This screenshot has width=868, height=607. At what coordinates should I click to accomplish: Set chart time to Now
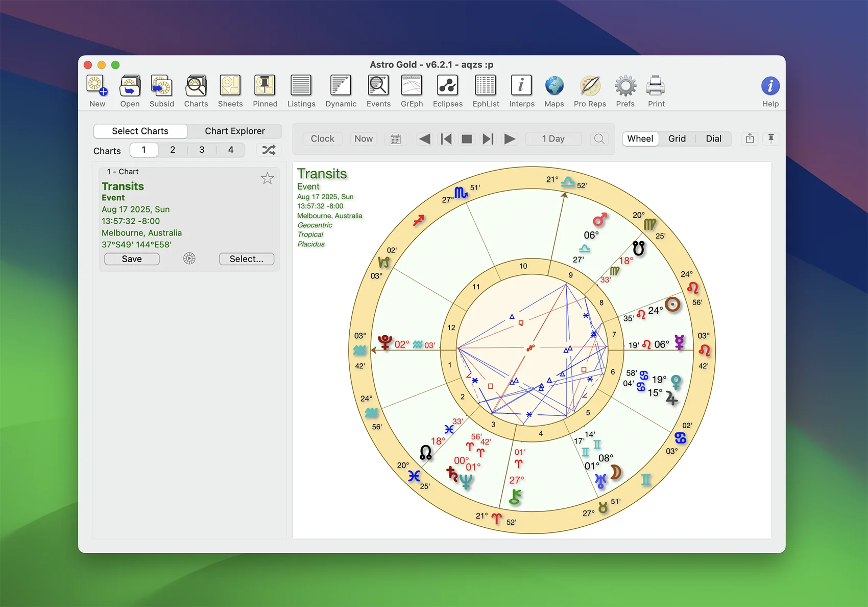click(x=364, y=139)
